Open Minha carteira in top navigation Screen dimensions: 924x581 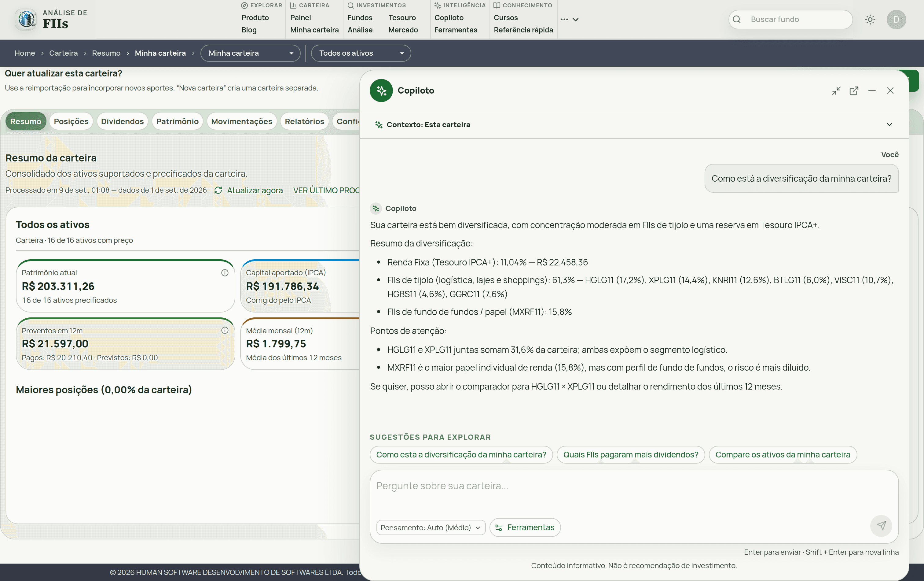(x=314, y=30)
